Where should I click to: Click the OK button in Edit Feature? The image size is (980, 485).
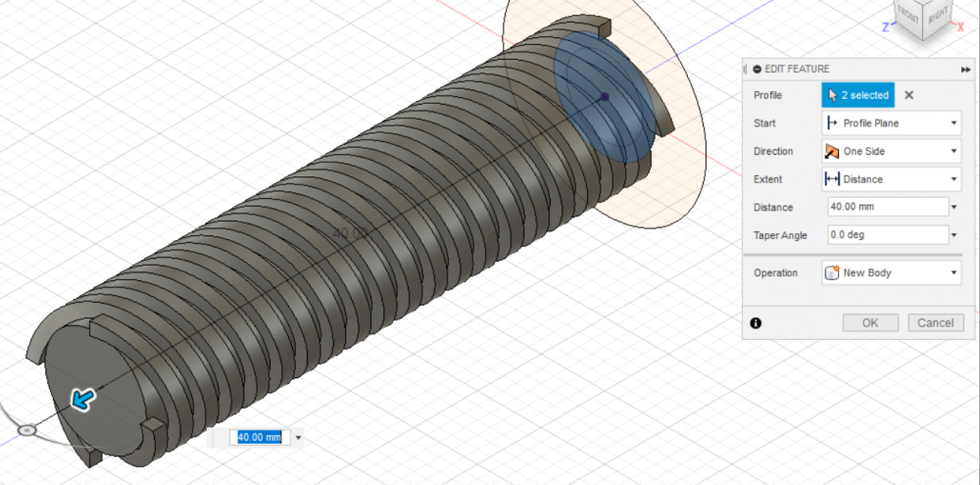pyautogui.click(x=870, y=322)
